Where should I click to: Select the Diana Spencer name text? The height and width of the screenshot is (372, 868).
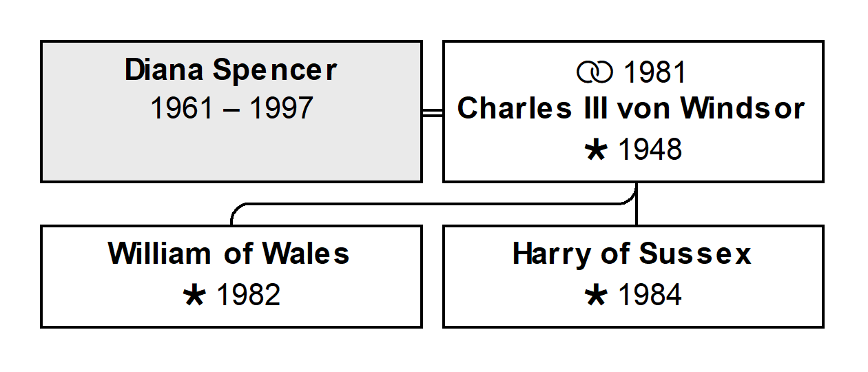(231, 70)
